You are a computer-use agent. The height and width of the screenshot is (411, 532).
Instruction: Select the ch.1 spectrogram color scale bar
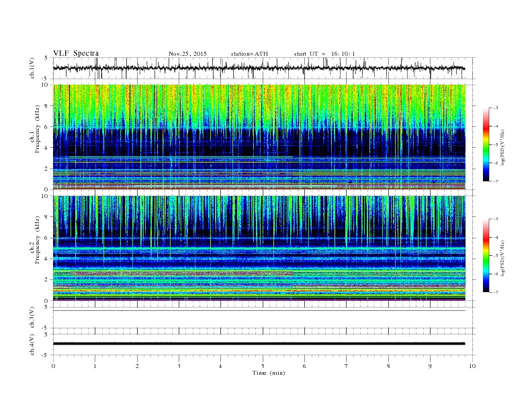[x=486, y=144]
